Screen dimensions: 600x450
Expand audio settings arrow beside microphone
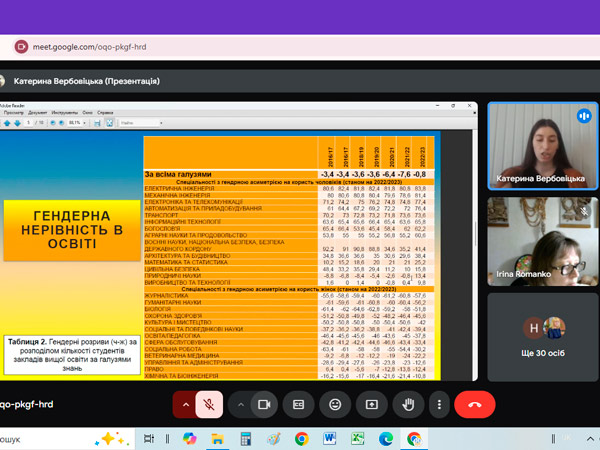point(184,404)
